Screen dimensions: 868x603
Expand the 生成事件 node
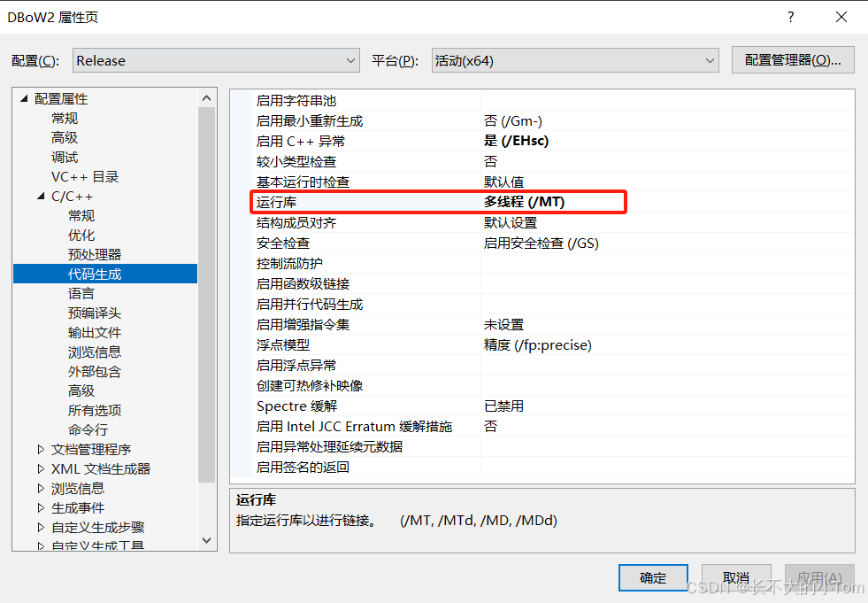[x=41, y=507]
